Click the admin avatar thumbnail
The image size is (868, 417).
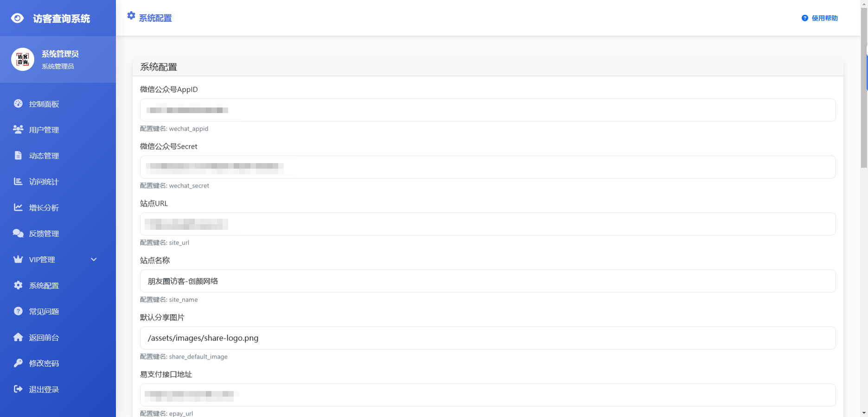coord(23,59)
